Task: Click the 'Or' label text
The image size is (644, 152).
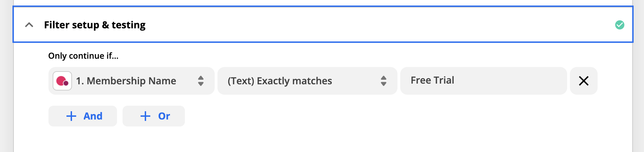Action: pos(164,116)
